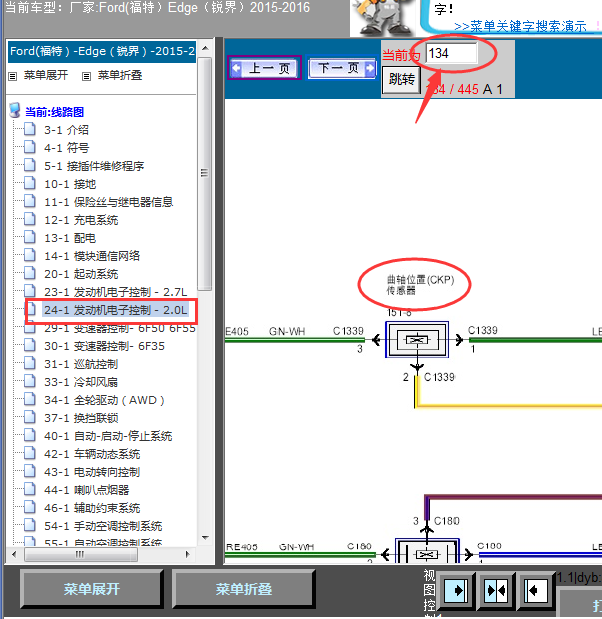
Task: Select 24-1 发动机电子控制 - 2.0L
Action: point(116,310)
